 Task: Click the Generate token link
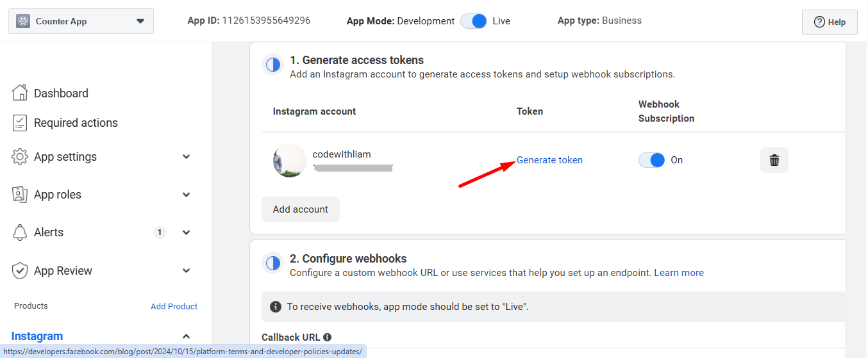point(549,160)
